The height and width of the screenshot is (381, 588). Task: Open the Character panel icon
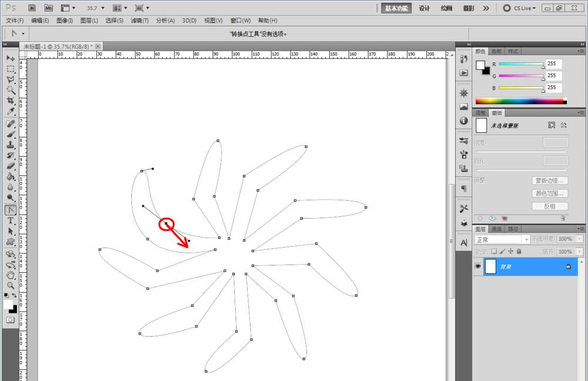click(x=464, y=243)
